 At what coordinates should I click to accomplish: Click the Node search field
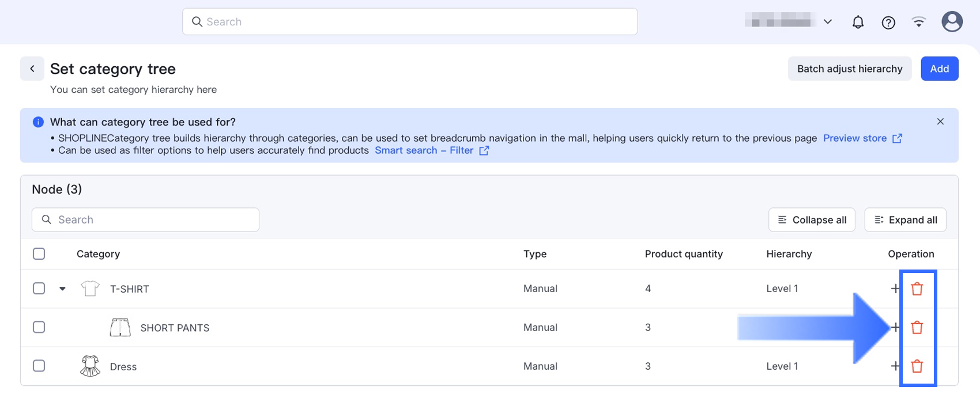(145, 220)
